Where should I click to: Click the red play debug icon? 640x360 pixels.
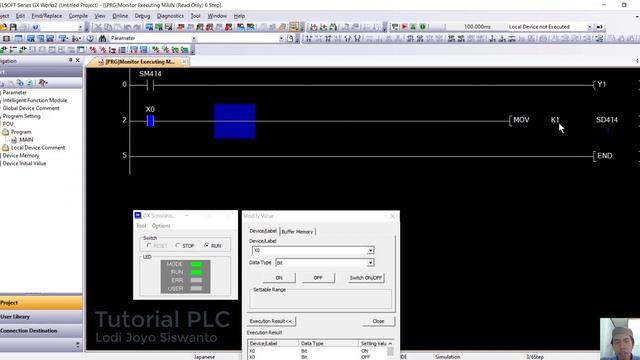point(404,27)
